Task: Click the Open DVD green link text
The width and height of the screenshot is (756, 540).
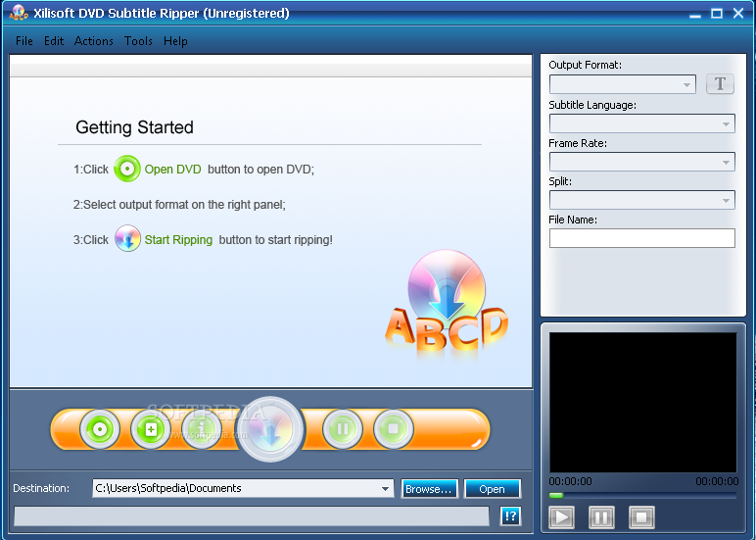Action: click(172, 170)
